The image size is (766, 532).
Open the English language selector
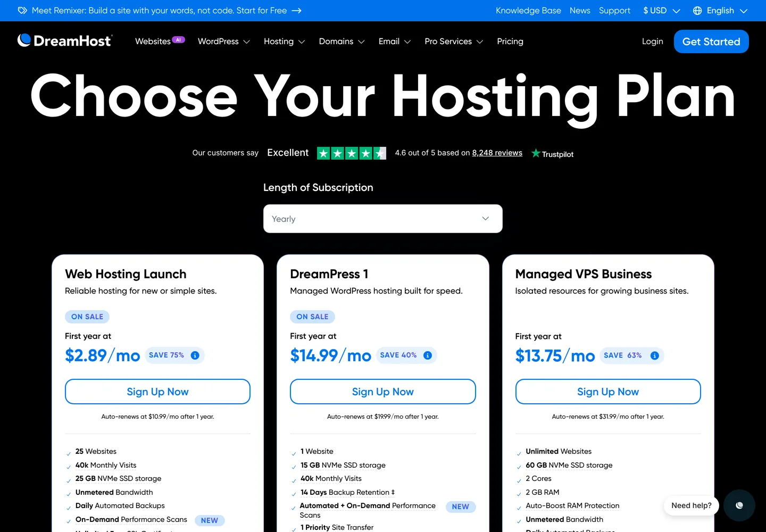(721, 11)
